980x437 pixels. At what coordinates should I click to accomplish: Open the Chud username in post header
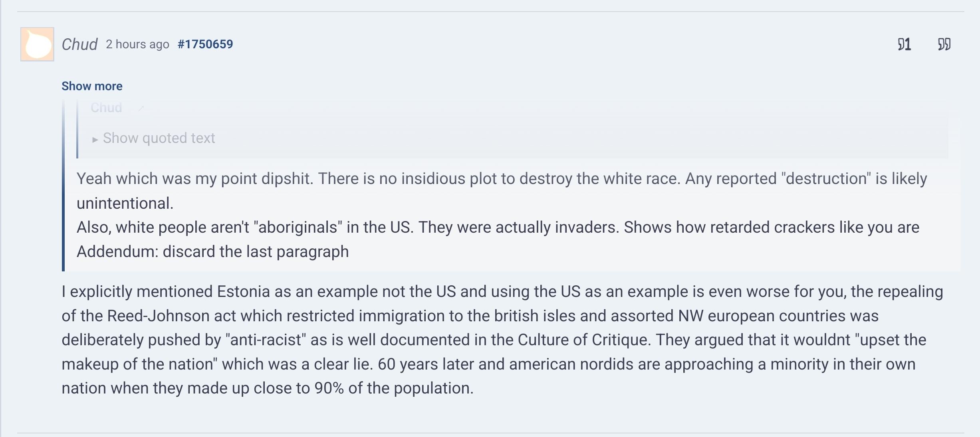[x=79, y=44]
